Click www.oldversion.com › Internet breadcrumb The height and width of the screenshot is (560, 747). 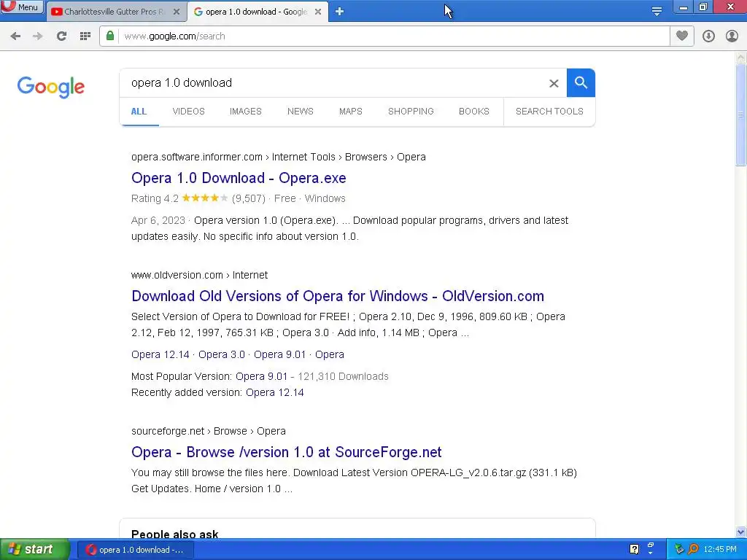pyautogui.click(x=199, y=275)
